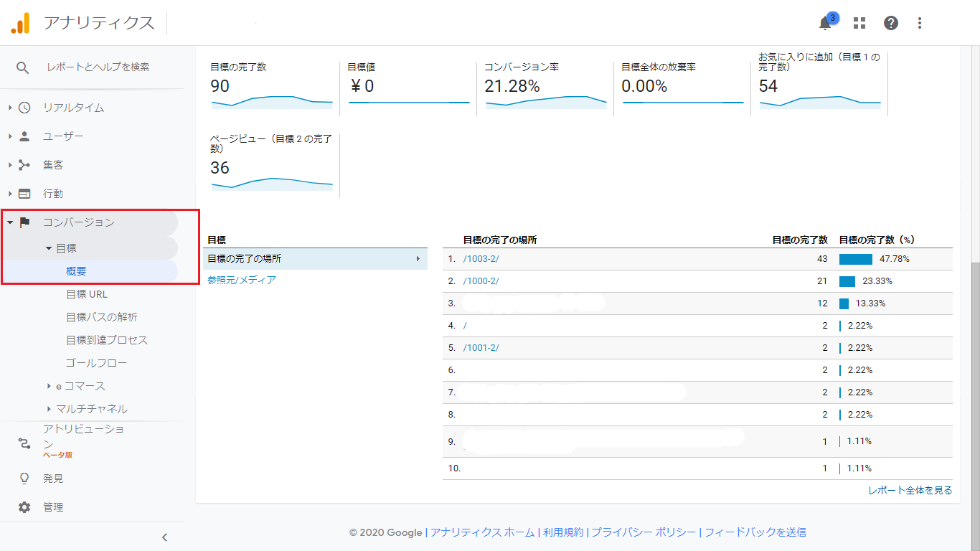Collapse the sidebar with the chevron arrow

[164, 537]
